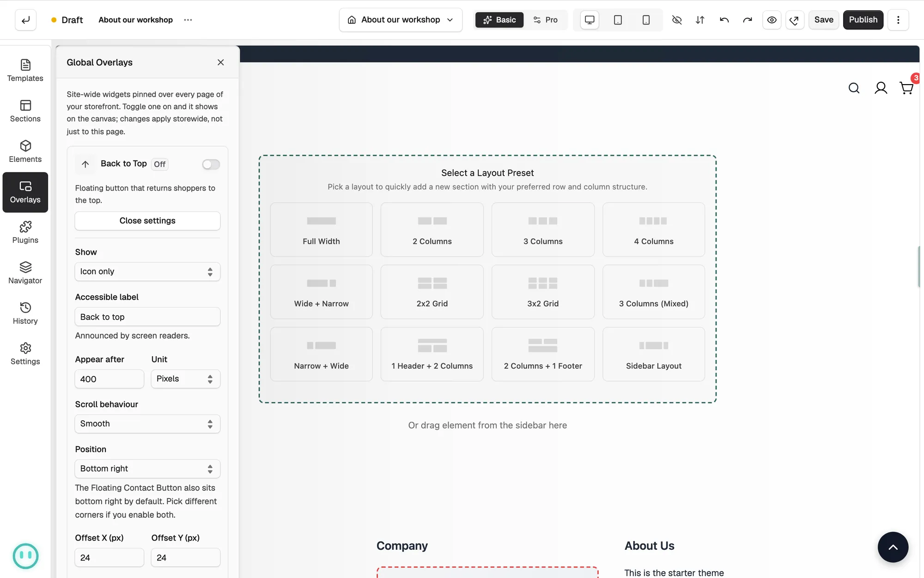Click the undo arrow icon
This screenshot has width=924, height=578.
(x=724, y=20)
